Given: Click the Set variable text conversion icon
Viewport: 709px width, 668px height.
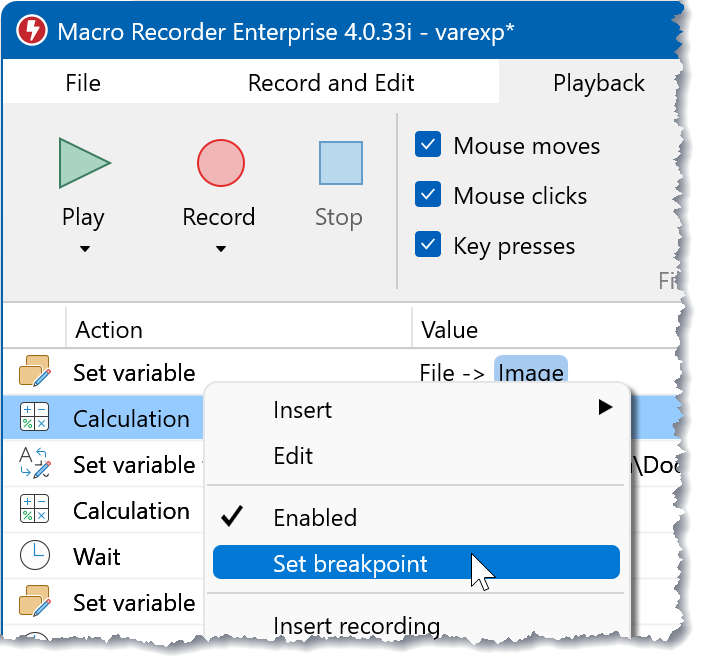Looking at the screenshot, I should [x=34, y=464].
